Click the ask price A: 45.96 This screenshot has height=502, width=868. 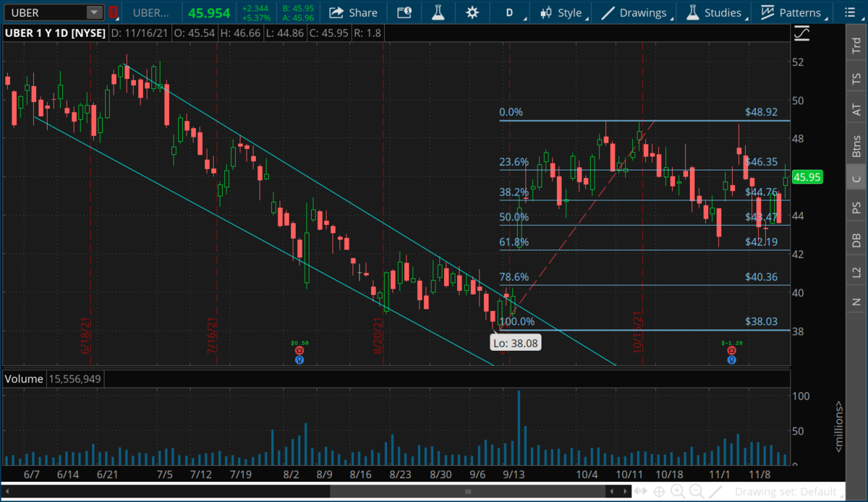point(298,17)
